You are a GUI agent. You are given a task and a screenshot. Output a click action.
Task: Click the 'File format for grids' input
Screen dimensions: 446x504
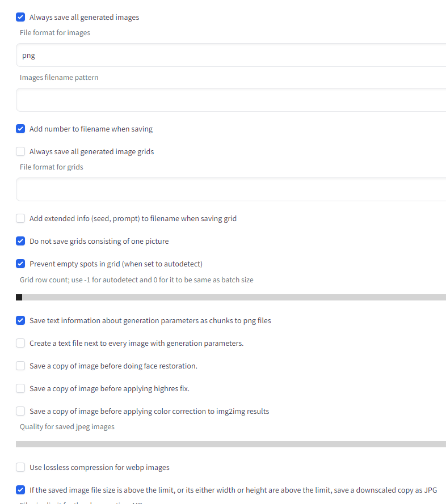[x=170, y=189]
